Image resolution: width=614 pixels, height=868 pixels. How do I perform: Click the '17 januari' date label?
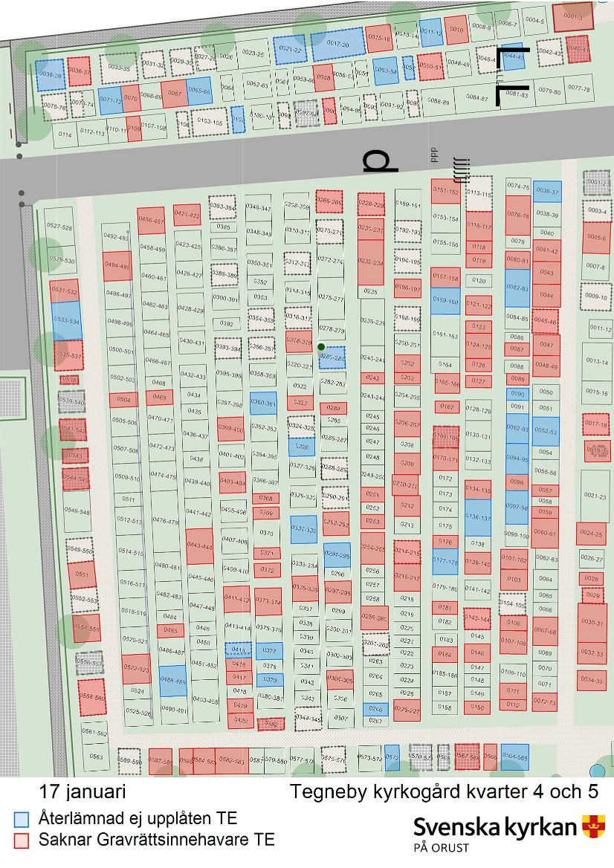tap(83, 791)
